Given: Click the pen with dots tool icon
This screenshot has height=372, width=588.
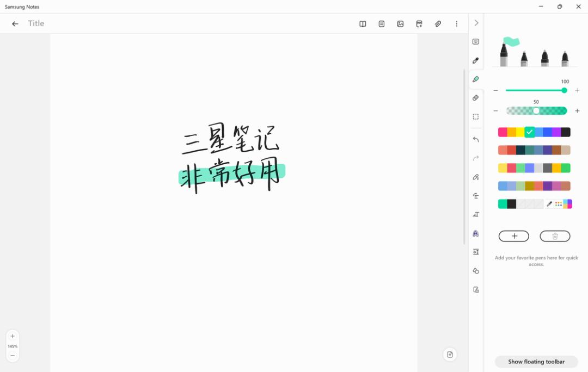Looking at the screenshot, I should point(476,177).
